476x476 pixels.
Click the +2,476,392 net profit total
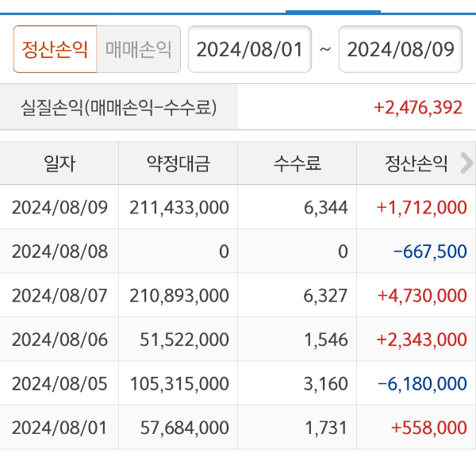(417, 107)
